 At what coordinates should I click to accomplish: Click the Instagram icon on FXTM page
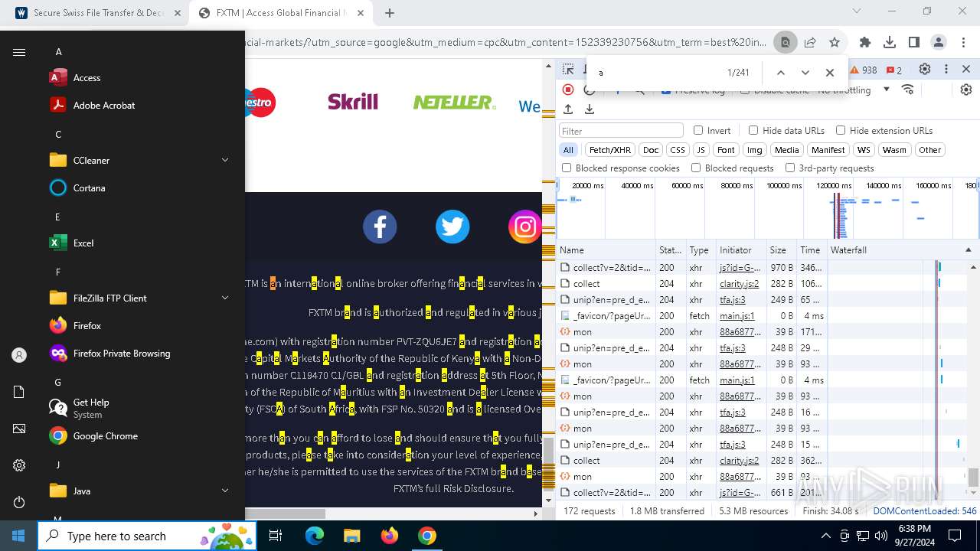pyautogui.click(x=525, y=227)
